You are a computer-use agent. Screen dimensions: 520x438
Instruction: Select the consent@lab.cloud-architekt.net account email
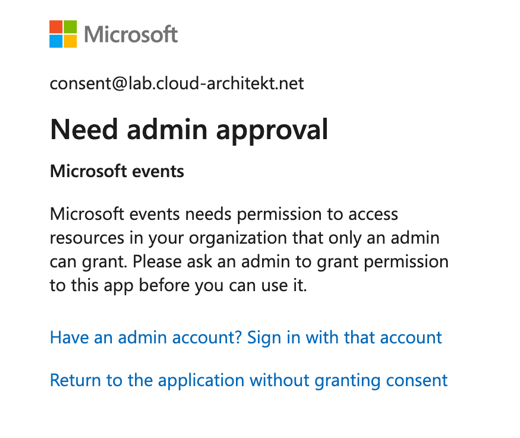177,83
